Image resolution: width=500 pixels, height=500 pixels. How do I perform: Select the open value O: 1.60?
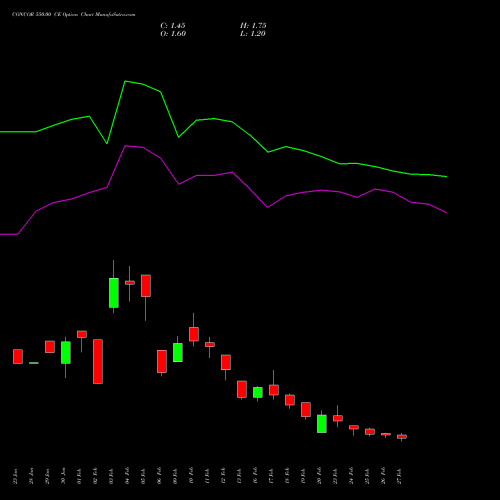pyautogui.click(x=173, y=34)
